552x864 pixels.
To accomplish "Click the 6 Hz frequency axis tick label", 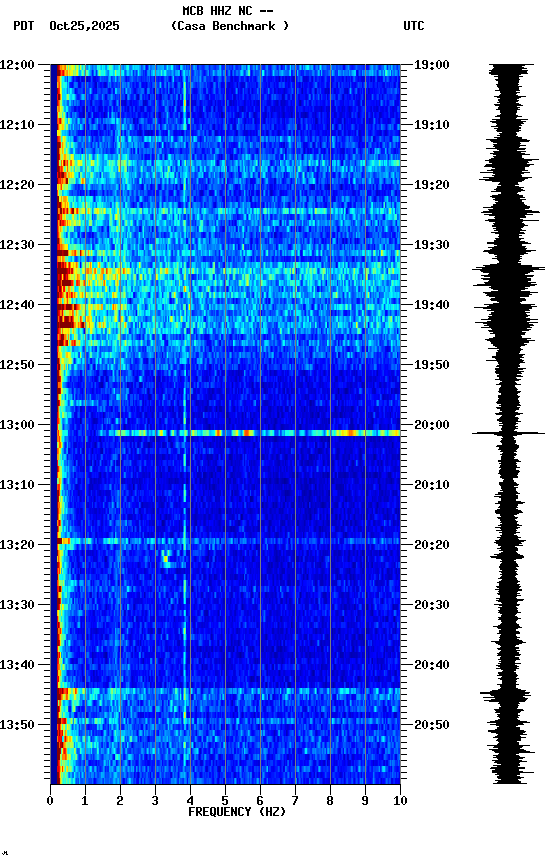I will click(x=260, y=801).
